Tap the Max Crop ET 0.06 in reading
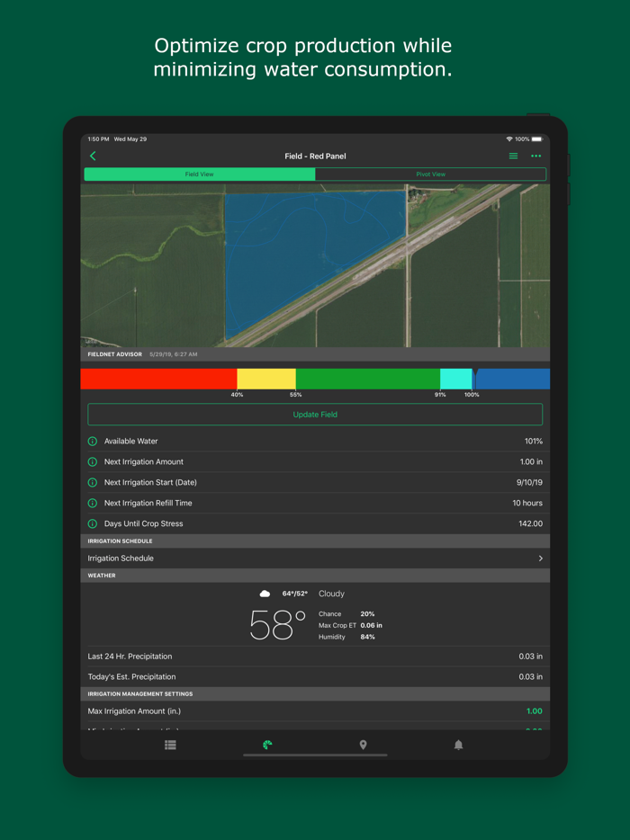This screenshot has height=840, width=630. click(x=350, y=625)
